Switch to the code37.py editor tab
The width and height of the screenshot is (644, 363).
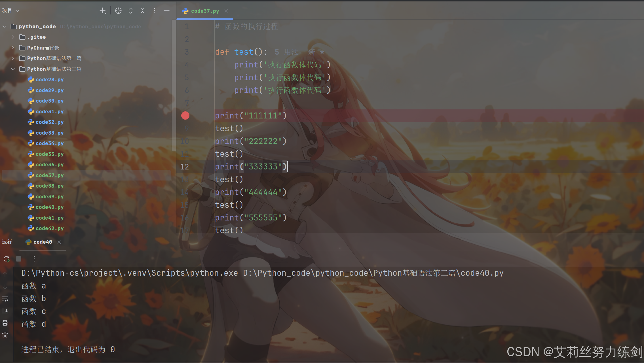(x=205, y=11)
